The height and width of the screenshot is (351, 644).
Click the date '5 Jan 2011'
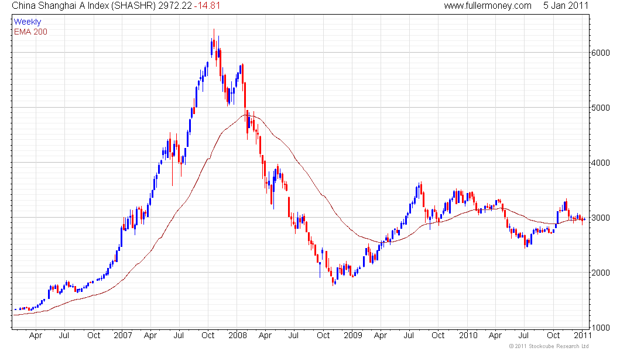[x=566, y=6]
